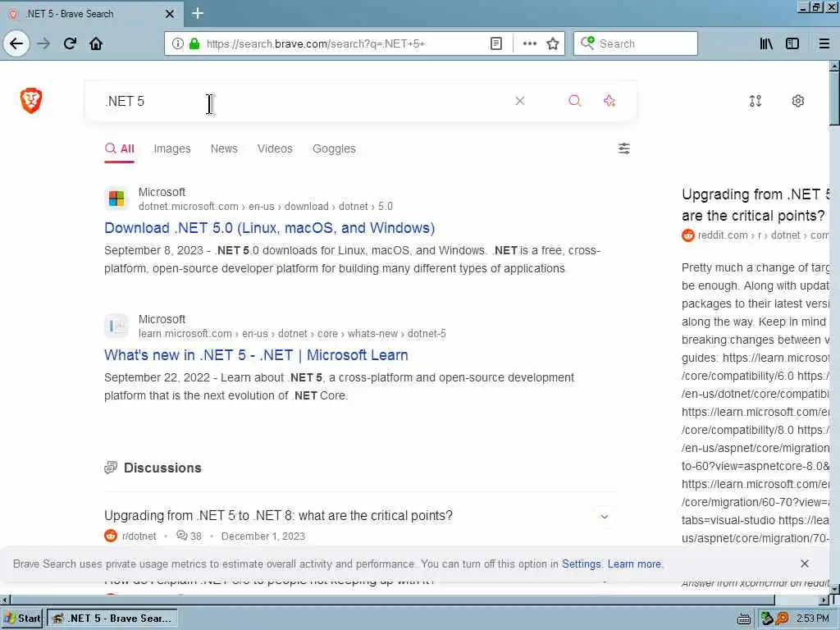Show sidebars icon in toolbar

click(x=792, y=43)
